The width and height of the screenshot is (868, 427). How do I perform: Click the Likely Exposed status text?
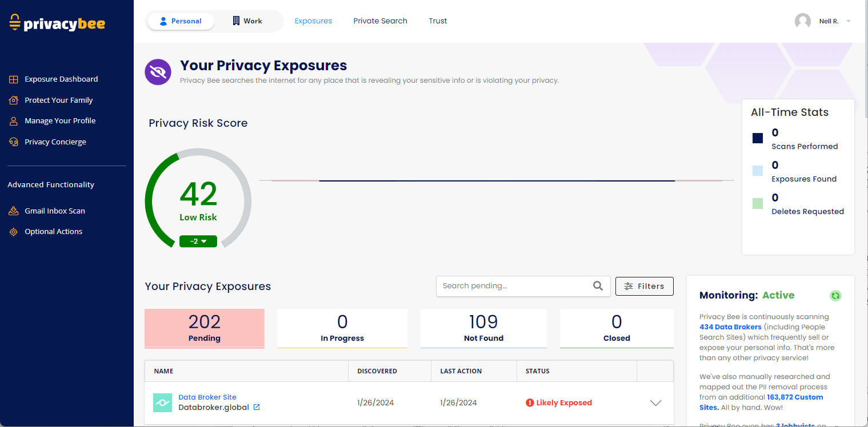click(x=564, y=403)
